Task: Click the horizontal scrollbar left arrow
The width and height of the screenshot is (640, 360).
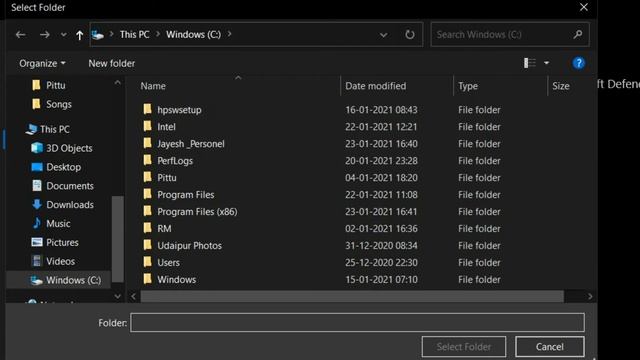Action: point(133,297)
